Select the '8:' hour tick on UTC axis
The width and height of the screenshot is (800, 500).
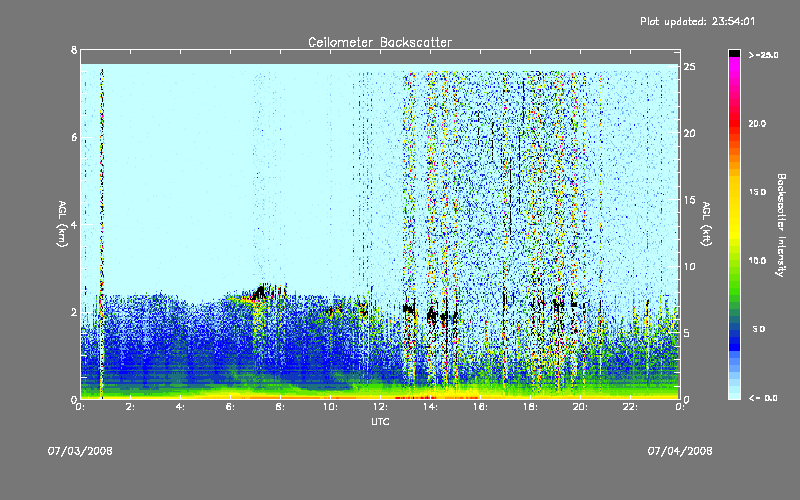pos(281,407)
